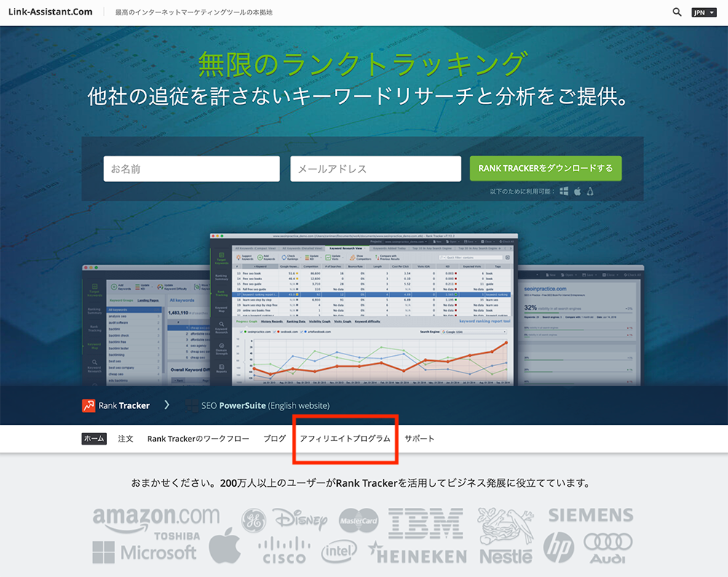The height and width of the screenshot is (577, 728).
Task: Click the Windows platform icon
Action: tap(563, 191)
